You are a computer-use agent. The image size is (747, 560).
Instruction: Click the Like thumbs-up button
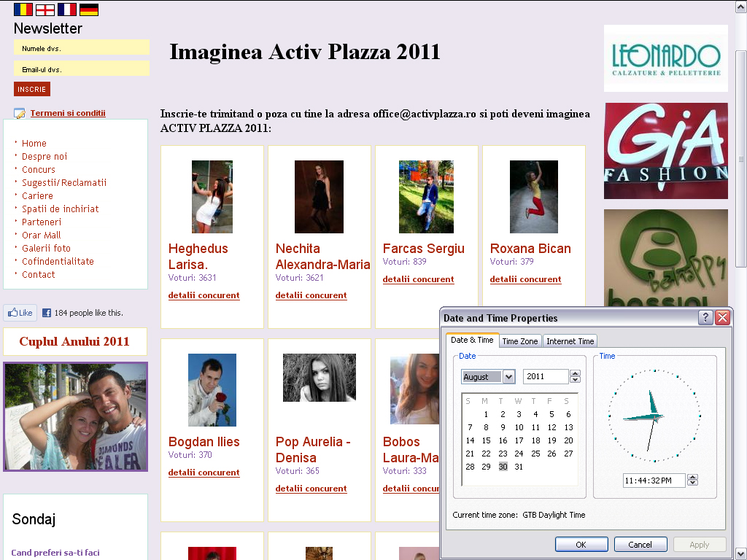pyautogui.click(x=20, y=312)
